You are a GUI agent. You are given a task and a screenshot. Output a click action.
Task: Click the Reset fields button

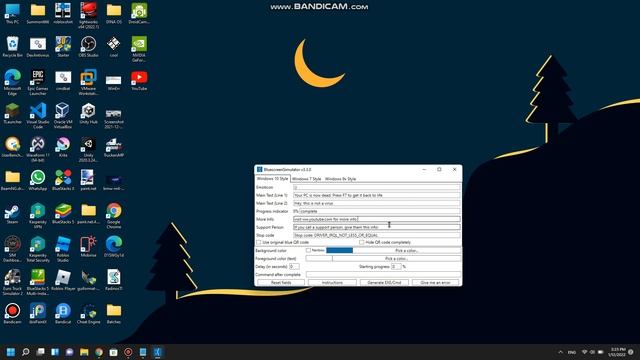tap(281, 282)
